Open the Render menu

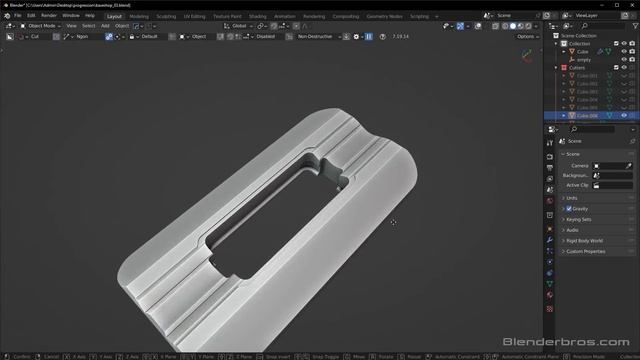coord(49,16)
